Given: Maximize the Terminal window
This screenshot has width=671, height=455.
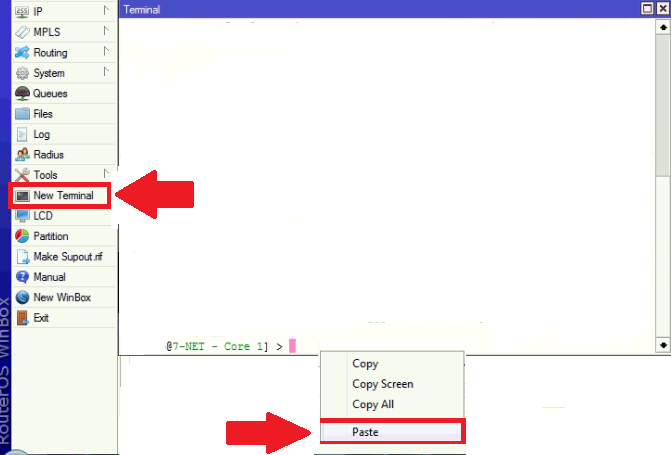Looking at the screenshot, I should tap(647, 9).
